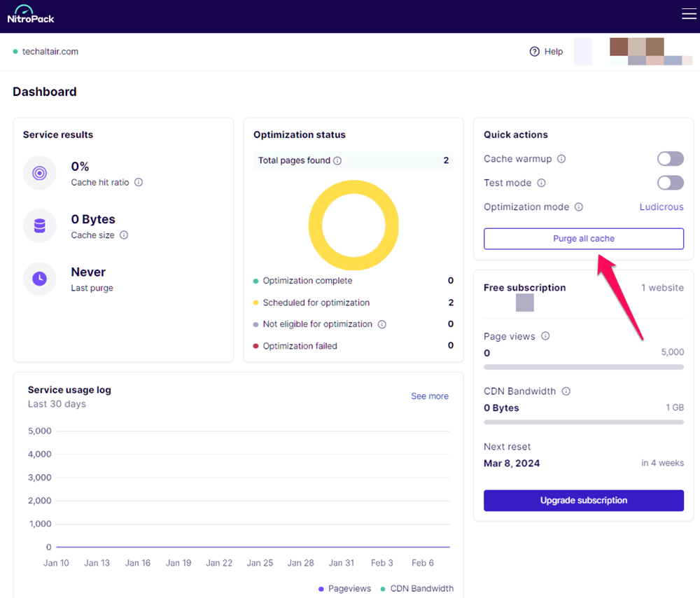Image resolution: width=700 pixels, height=598 pixels.
Task: Click the Cache size info icon
Action: pos(124,235)
